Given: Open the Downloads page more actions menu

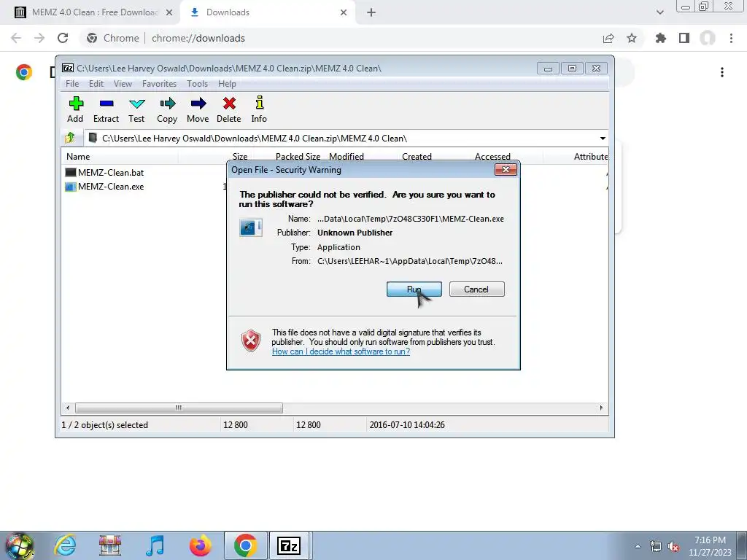Looking at the screenshot, I should click(722, 72).
